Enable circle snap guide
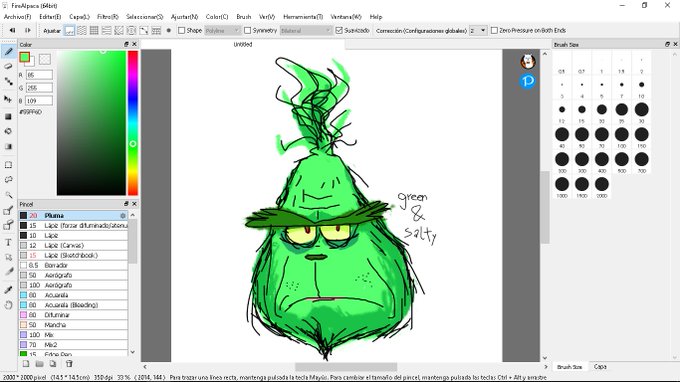The width and height of the screenshot is (680, 382). pyautogui.click(x=131, y=30)
